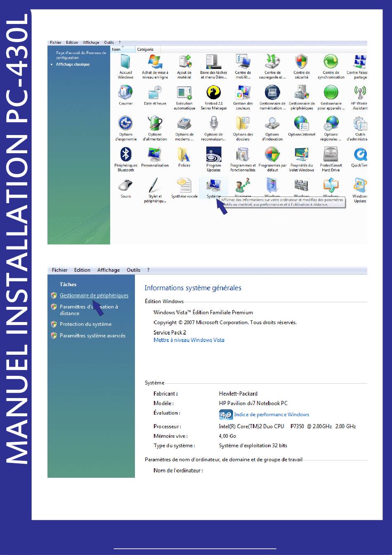Open Edition menu in the System window

[82, 270]
